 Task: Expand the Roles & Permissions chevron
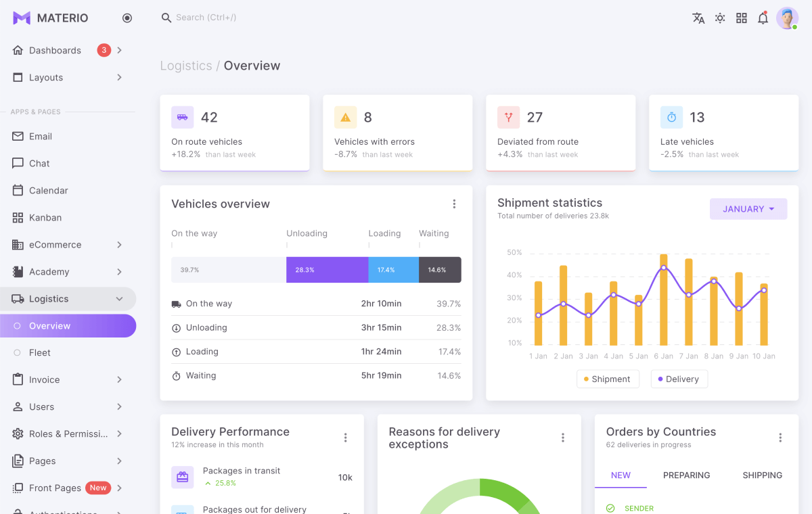(x=119, y=434)
